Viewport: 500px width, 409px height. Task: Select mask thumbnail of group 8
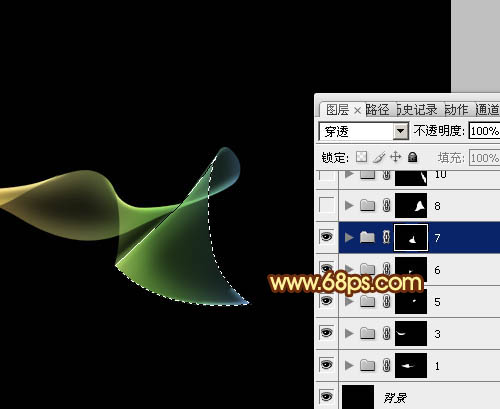click(411, 205)
